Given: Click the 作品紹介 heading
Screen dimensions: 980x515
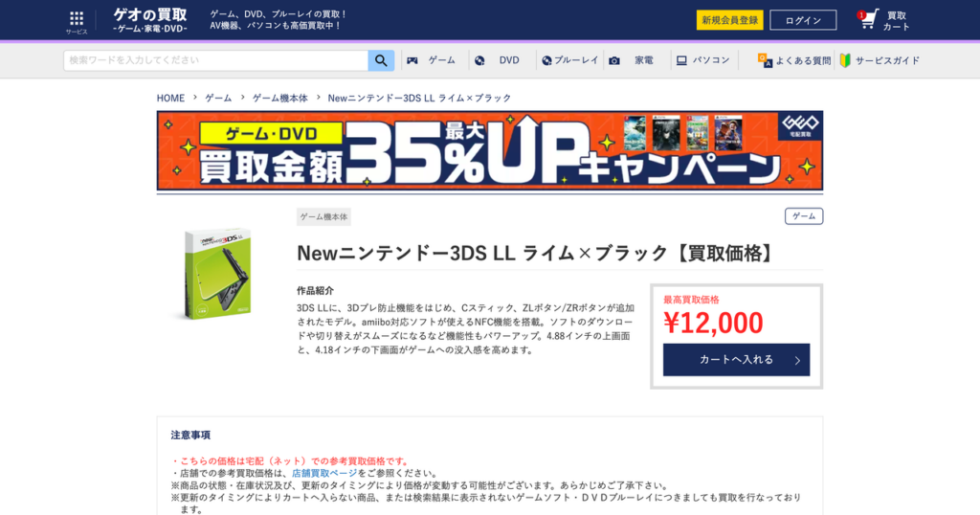Looking at the screenshot, I should 315,291.
